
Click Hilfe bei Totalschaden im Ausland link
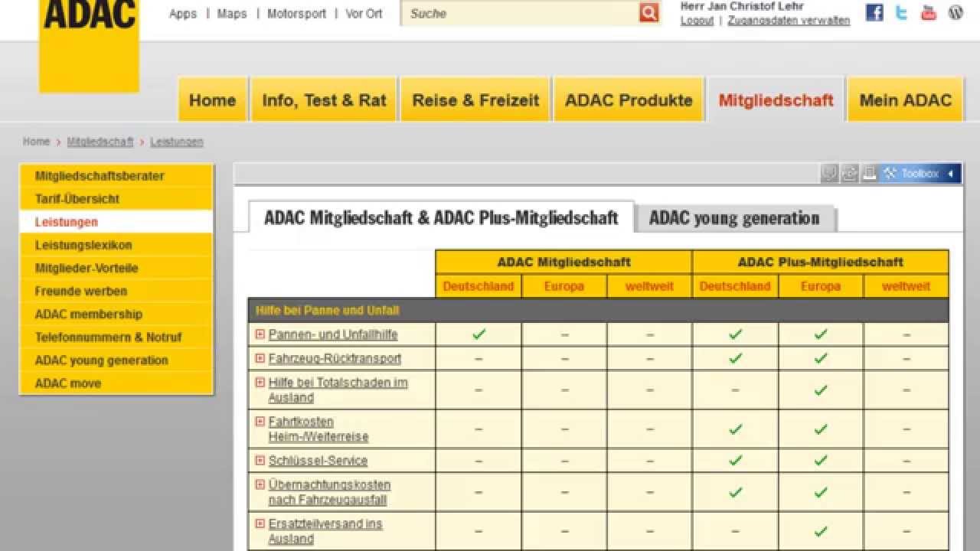tap(338, 390)
